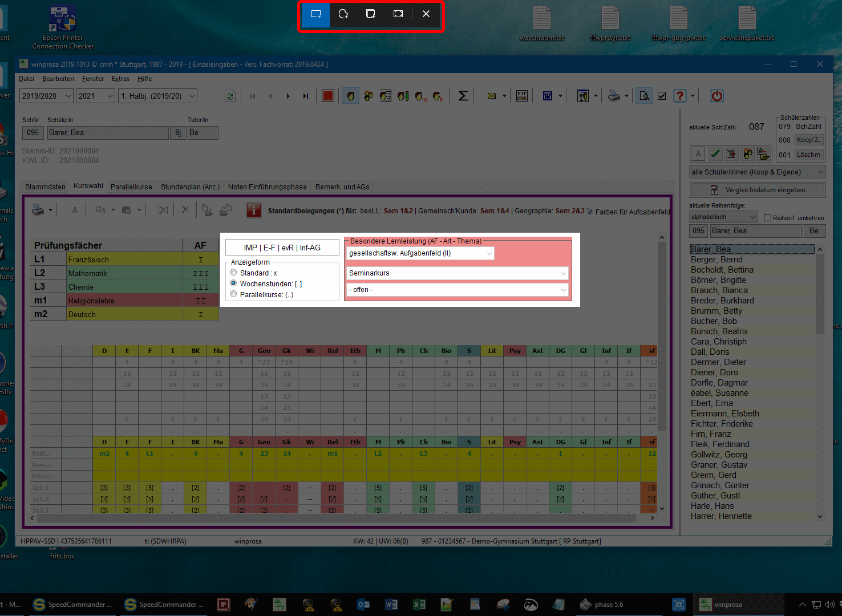Choose the window snip mode
842x616 pixels.
tap(371, 14)
